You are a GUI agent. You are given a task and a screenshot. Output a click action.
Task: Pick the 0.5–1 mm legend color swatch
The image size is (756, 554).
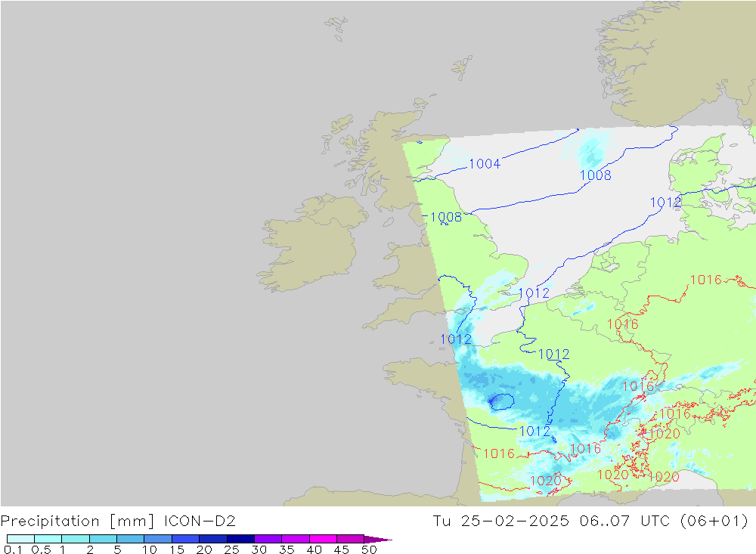click(x=48, y=539)
